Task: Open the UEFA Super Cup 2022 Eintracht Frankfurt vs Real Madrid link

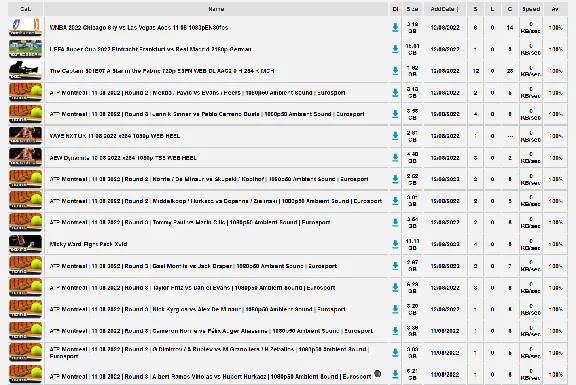Action: click(150, 49)
